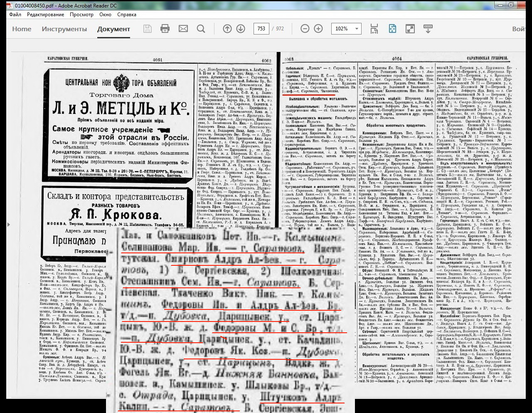532x413 pixels.
Task: Zoom out with the minus button
Action: (x=305, y=29)
